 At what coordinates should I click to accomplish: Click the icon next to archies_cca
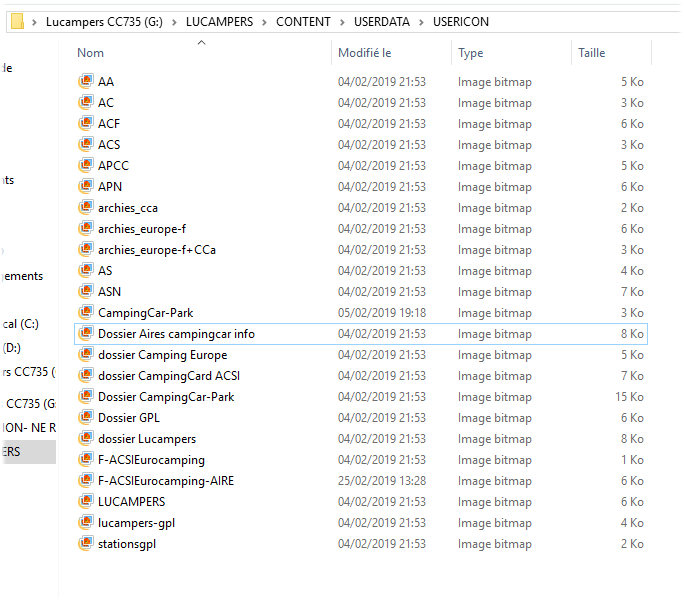coord(85,208)
